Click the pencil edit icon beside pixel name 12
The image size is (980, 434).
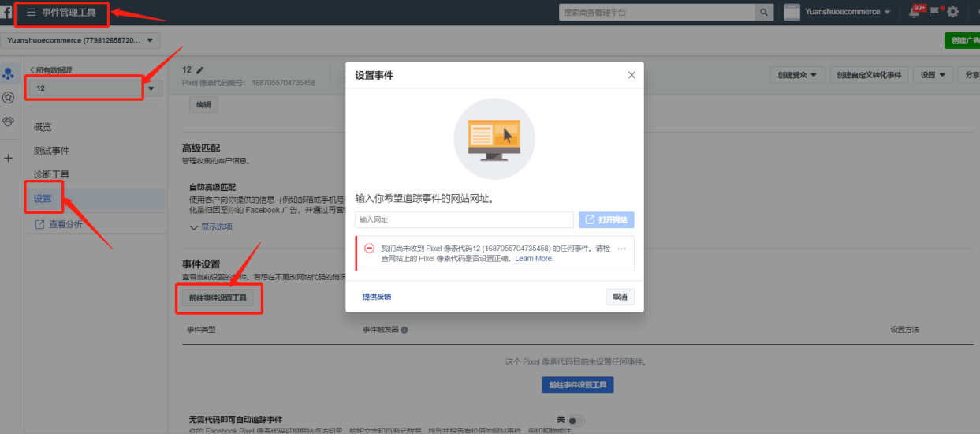(x=199, y=70)
